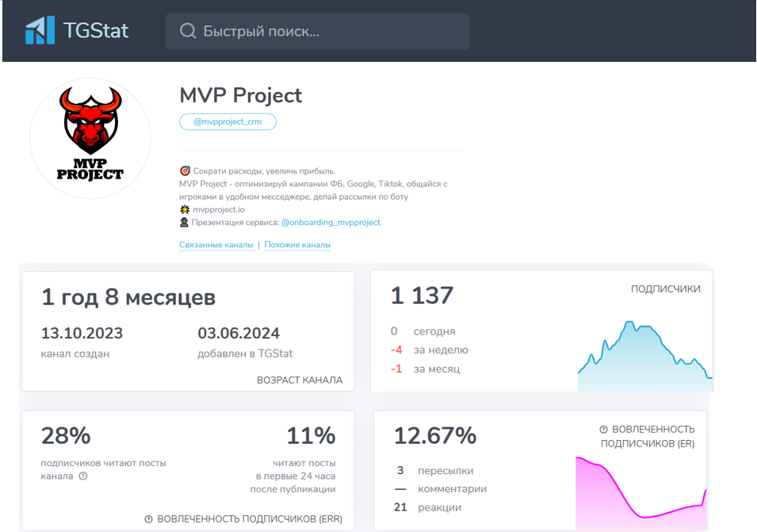Image resolution: width=757 pixels, height=532 pixels.
Task: Click the help icon after канала
Action: click(83, 476)
